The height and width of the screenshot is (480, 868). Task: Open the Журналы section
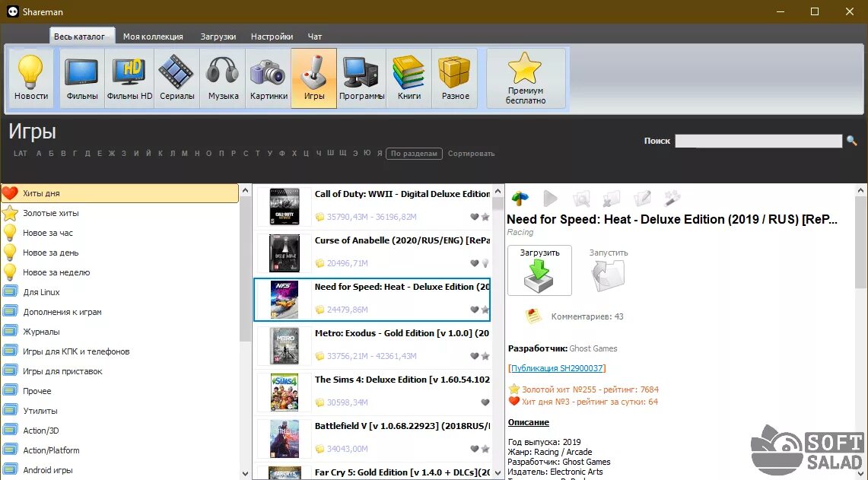(119, 332)
